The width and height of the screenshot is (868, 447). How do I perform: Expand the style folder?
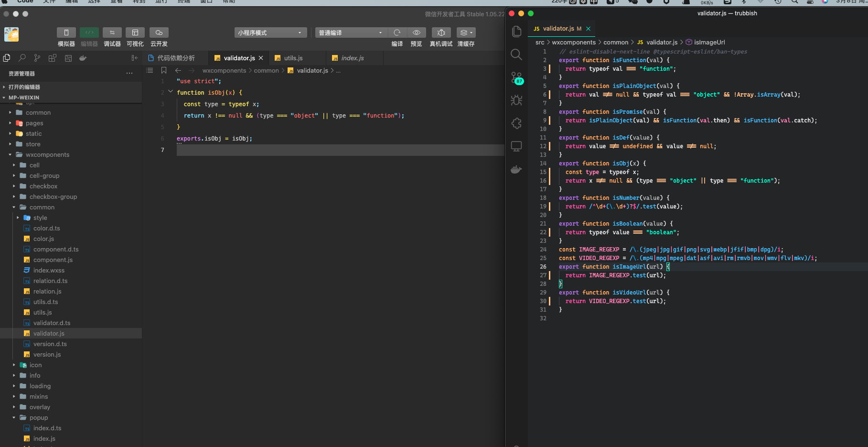point(71,218)
